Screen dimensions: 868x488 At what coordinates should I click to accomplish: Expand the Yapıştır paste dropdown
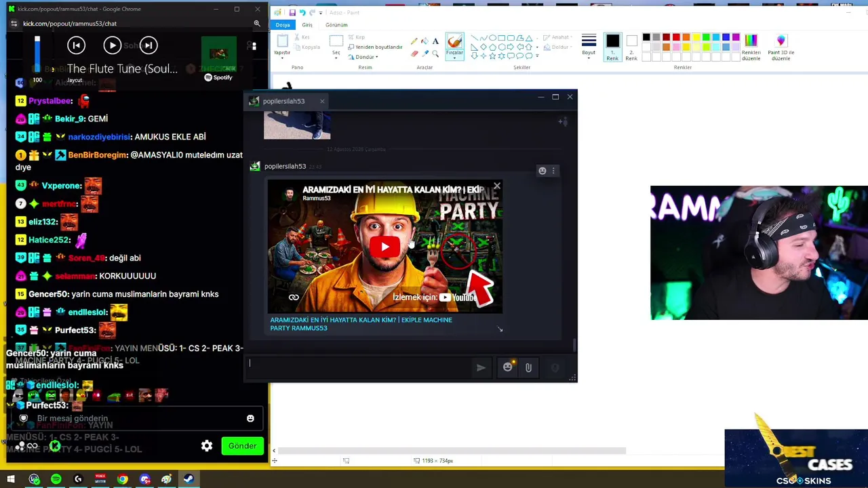tap(281, 58)
